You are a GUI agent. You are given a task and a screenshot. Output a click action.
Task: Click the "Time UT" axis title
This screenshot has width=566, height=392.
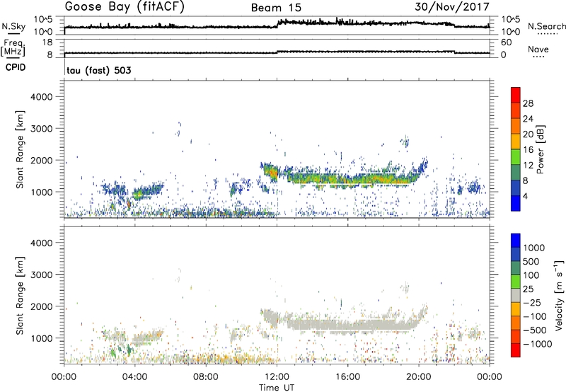coord(277,388)
